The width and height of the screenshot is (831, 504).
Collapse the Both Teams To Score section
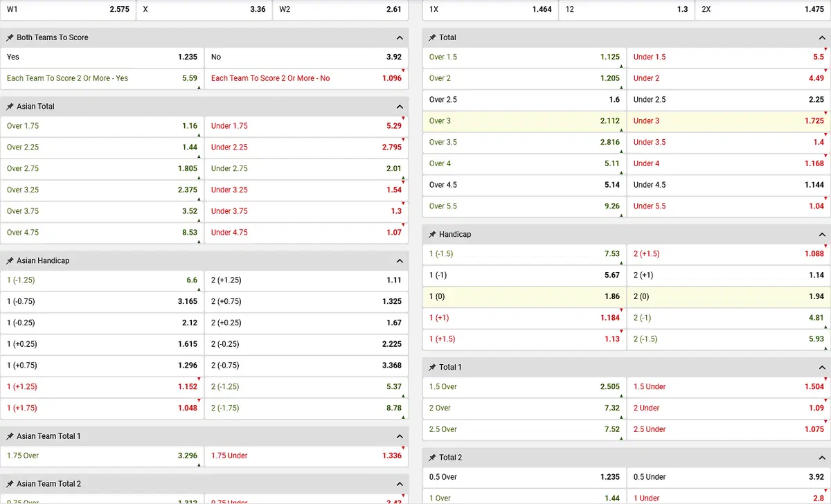tap(400, 37)
